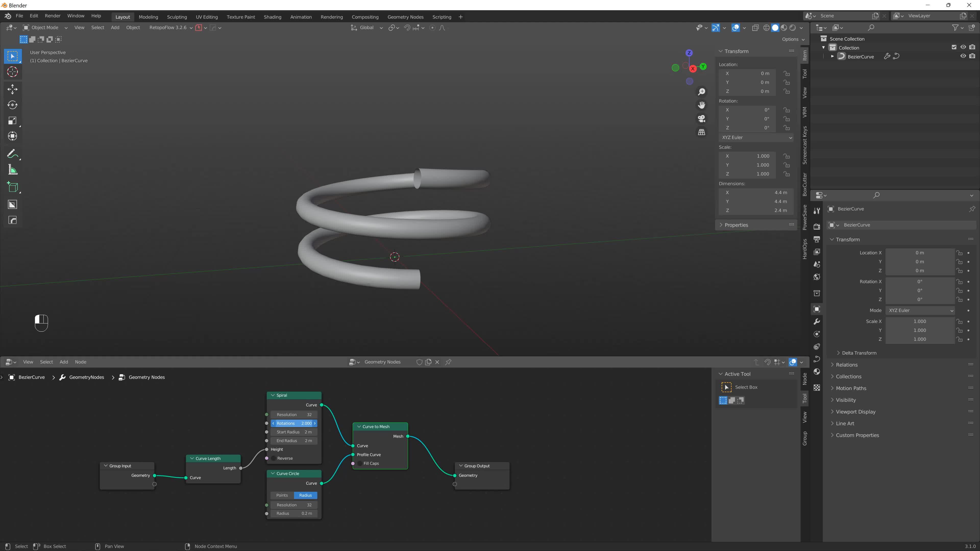Switch to the Geometry Nodes workspace tab

coord(405,17)
